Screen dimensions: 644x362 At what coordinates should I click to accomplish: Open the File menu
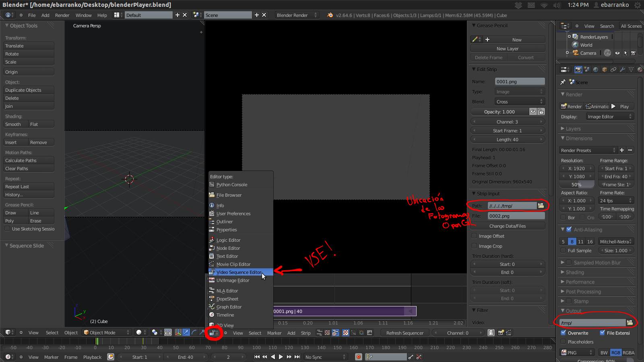[x=32, y=15]
